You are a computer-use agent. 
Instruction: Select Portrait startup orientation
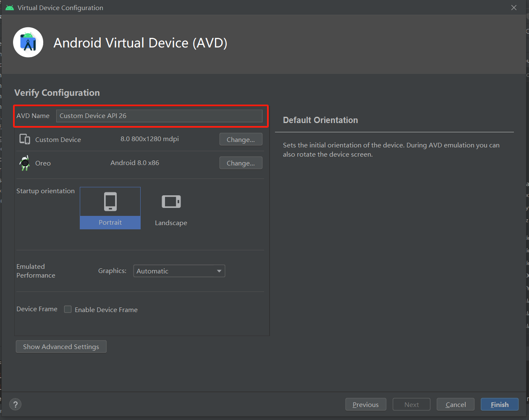[x=110, y=208]
